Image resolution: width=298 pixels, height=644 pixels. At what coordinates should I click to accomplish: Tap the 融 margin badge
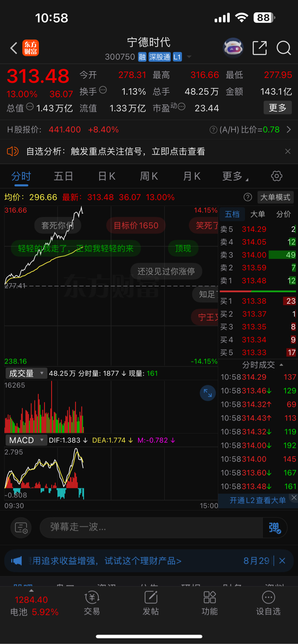[142, 57]
